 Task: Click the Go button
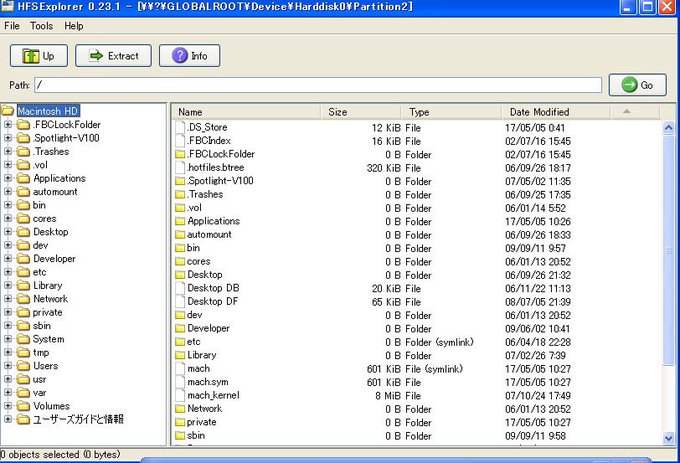(x=638, y=85)
